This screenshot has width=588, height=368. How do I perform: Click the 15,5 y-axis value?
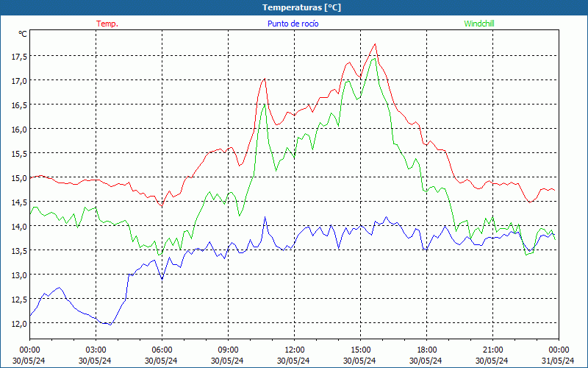19,153
